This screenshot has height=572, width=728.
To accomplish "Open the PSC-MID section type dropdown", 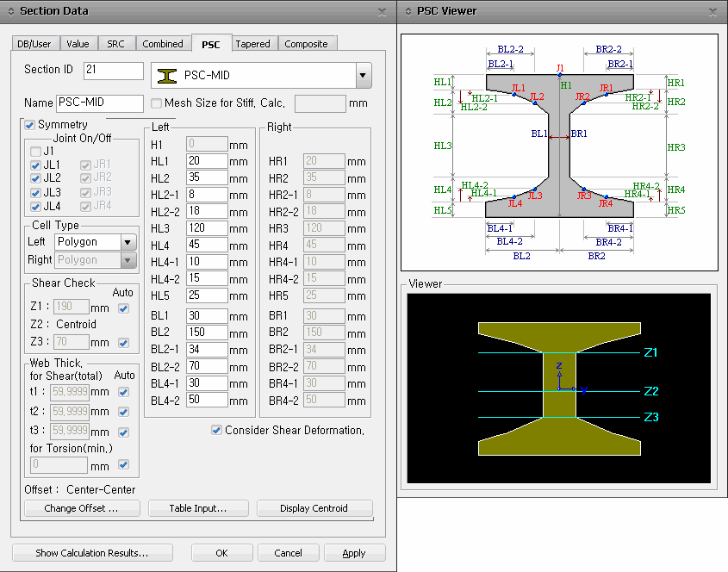I will point(363,75).
